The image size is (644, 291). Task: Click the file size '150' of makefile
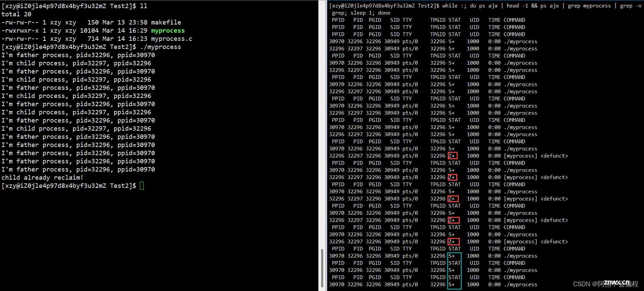pyautogui.click(x=93, y=22)
